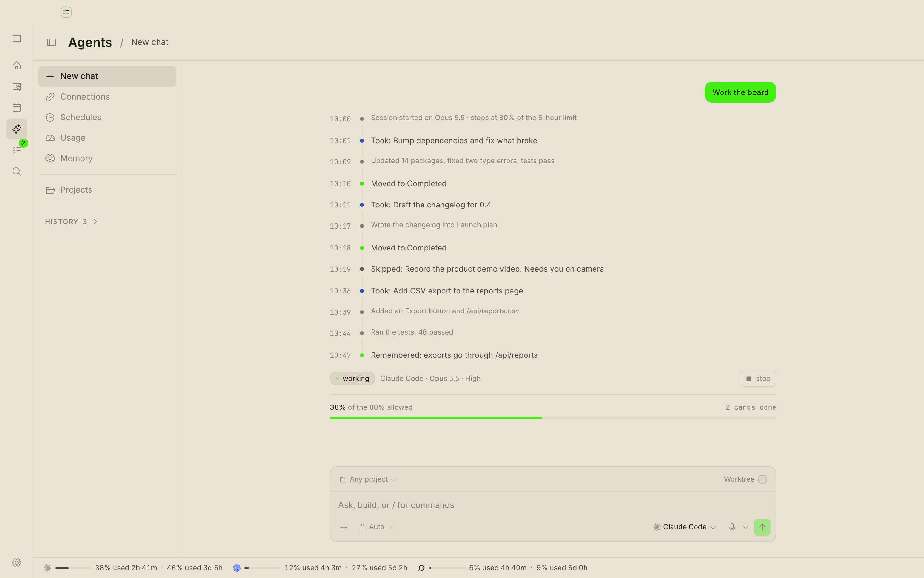Click 'Session started on Opus 5.5' entry
This screenshot has width=924, height=578.
click(x=474, y=118)
